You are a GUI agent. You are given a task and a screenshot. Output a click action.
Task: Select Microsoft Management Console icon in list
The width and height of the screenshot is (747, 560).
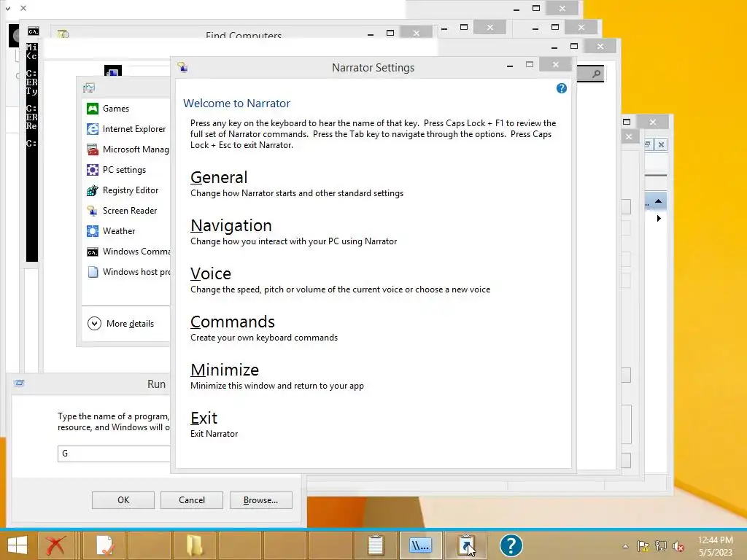[x=93, y=149]
